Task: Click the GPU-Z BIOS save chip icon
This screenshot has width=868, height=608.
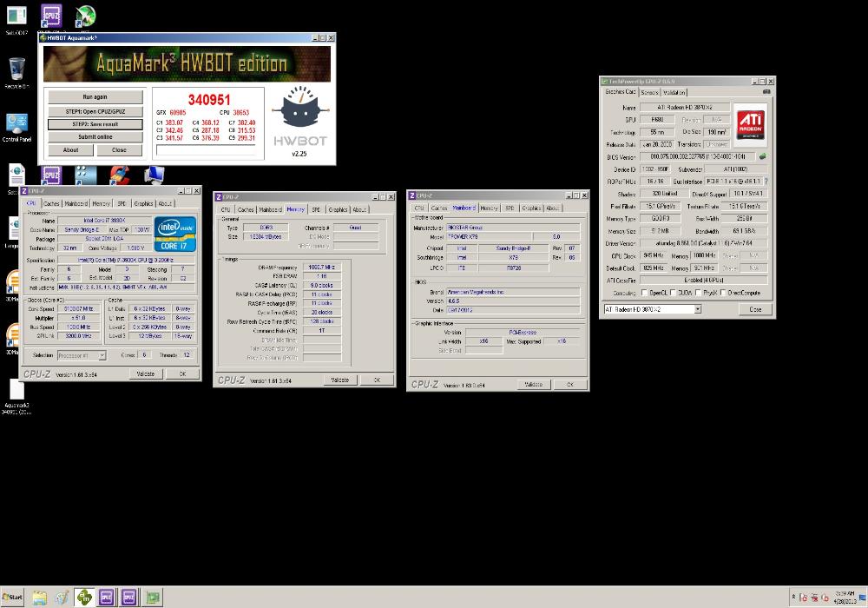Action: click(x=763, y=156)
